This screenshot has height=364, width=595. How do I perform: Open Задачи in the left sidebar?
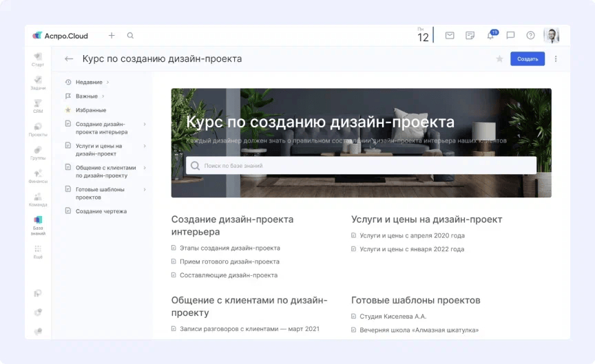(x=38, y=83)
